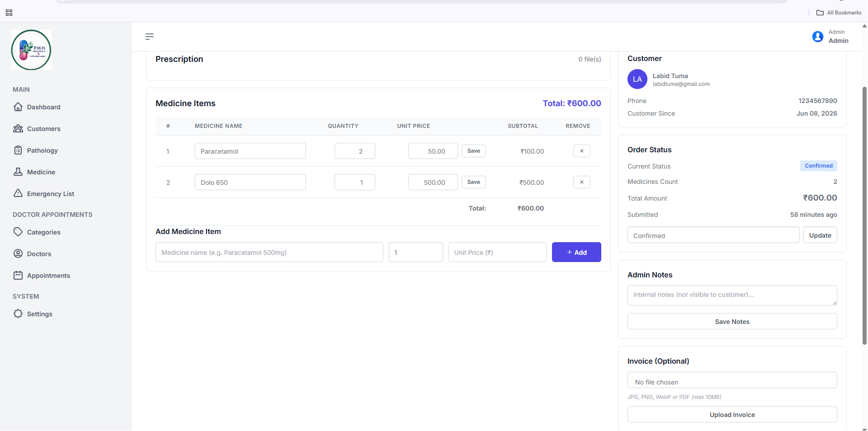
Task: Click the 0 file(s) prescription text
Action: click(x=590, y=59)
